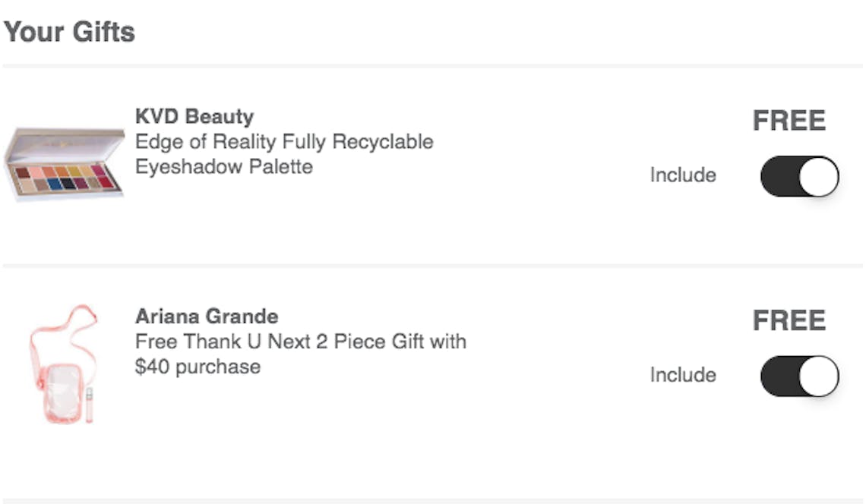Open the KVD Beauty brand name
This screenshot has width=866, height=504.
[x=194, y=116]
